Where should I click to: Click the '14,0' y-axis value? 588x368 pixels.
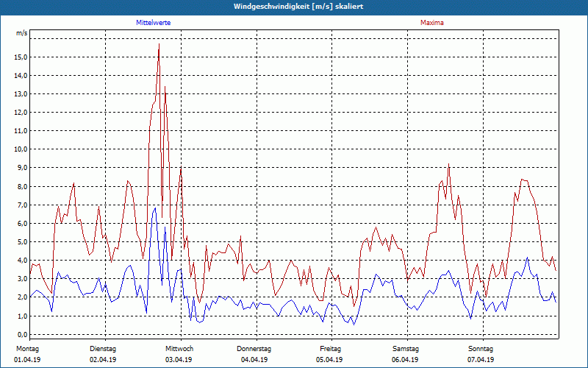coord(21,76)
